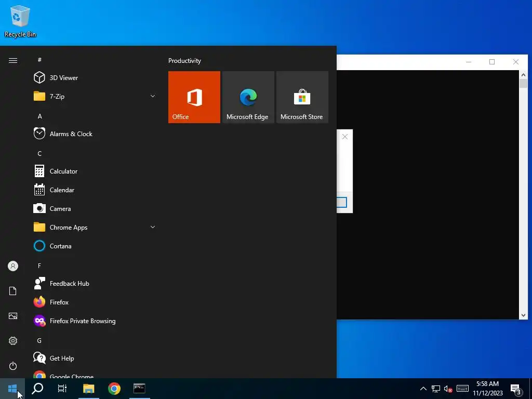
Task: Select the Productivity group title
Action: (x=184, y=61)
